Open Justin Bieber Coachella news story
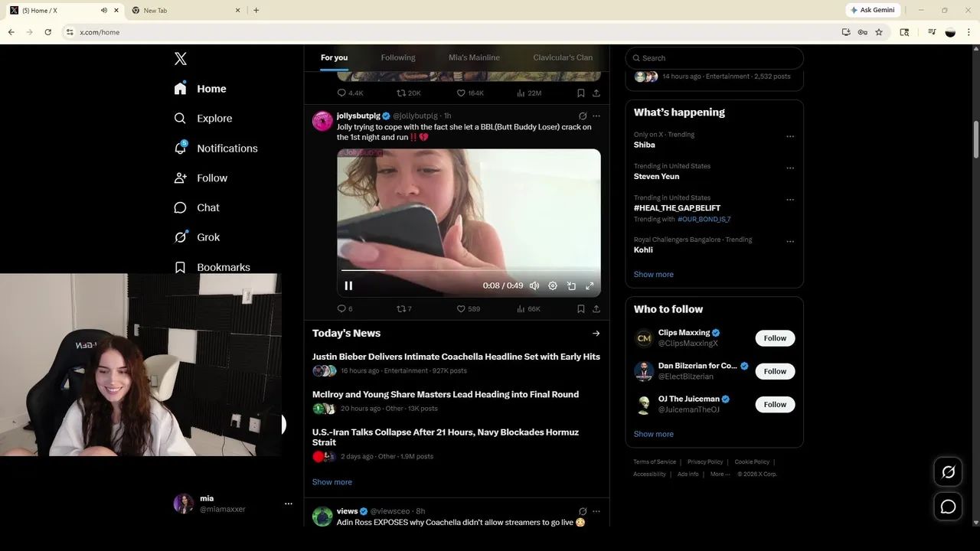Viewport: 980px width, 551px height. (456, 357)
